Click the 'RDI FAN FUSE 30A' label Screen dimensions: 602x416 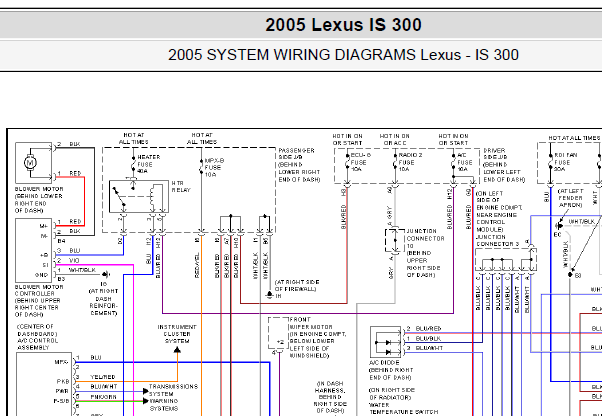pos(566,162)
